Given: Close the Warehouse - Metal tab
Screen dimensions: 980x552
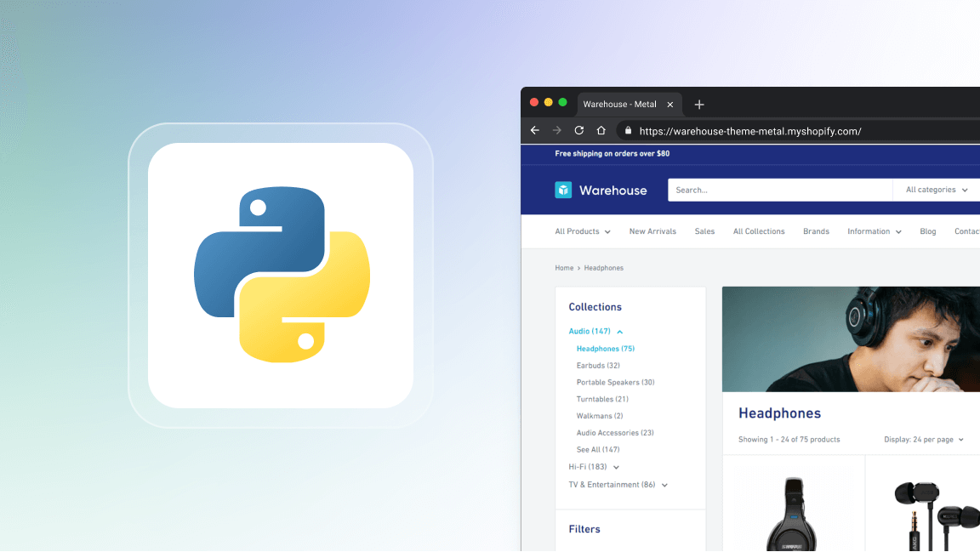Looking at the screenshot, I should click(x=669, y=104).
